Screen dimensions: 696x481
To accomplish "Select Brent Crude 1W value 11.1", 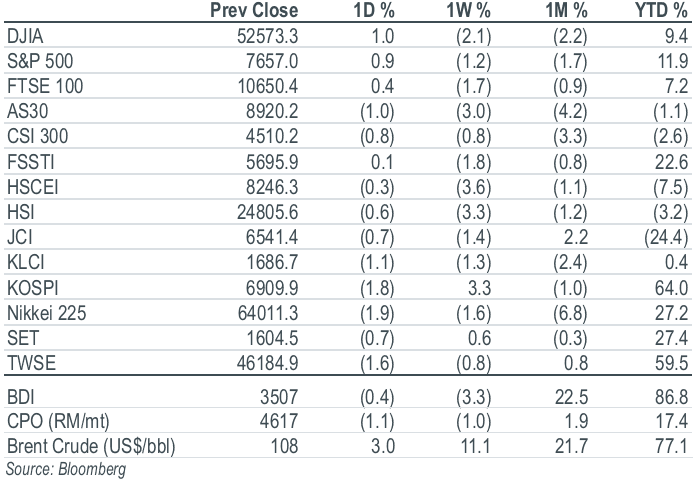I will 476,446.
